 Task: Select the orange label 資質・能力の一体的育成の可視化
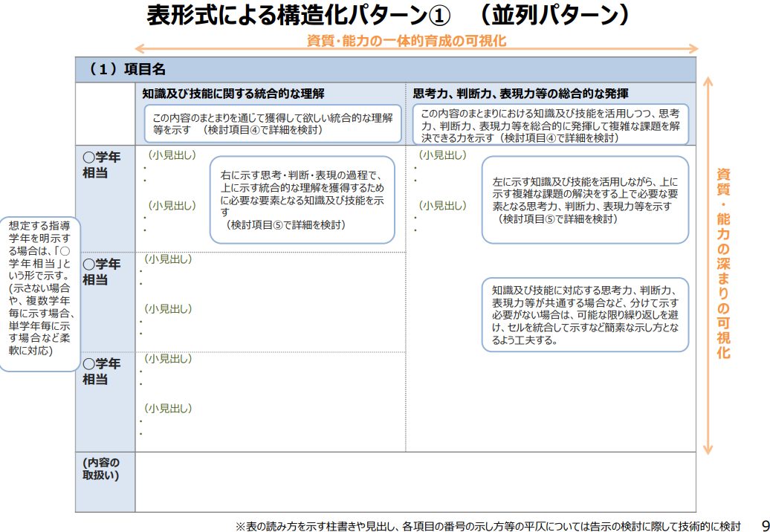(407, 41)
